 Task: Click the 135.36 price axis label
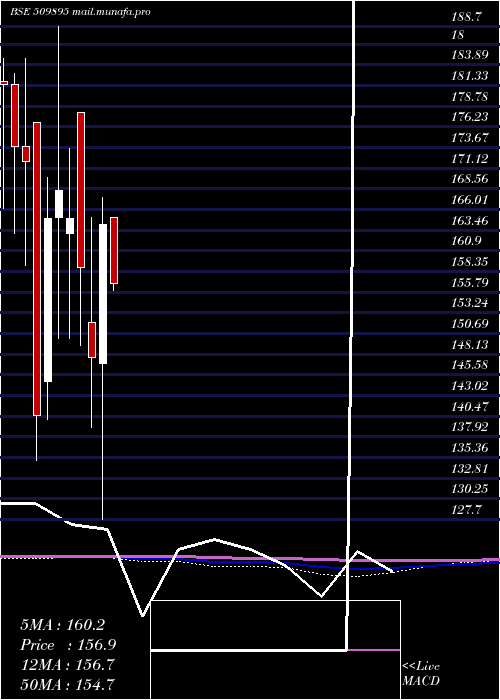coord(470,448)
